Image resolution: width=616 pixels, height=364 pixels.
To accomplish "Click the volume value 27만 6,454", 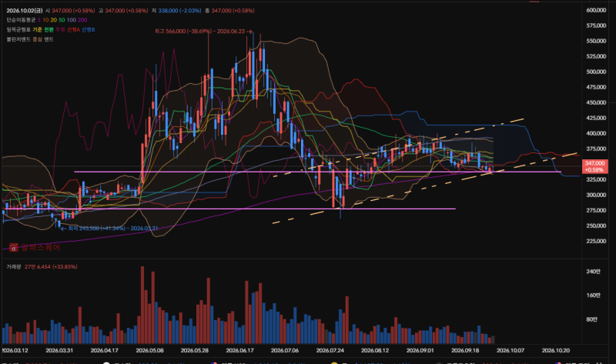I will pos(37,266).
